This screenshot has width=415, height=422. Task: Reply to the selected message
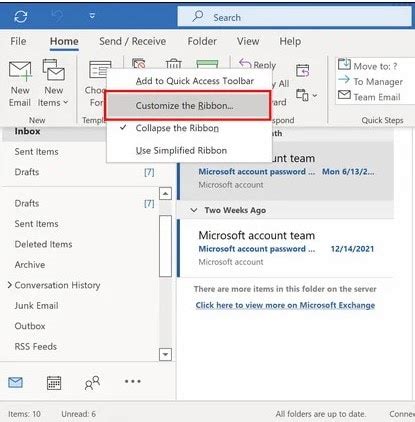click(x=258, y=64)
